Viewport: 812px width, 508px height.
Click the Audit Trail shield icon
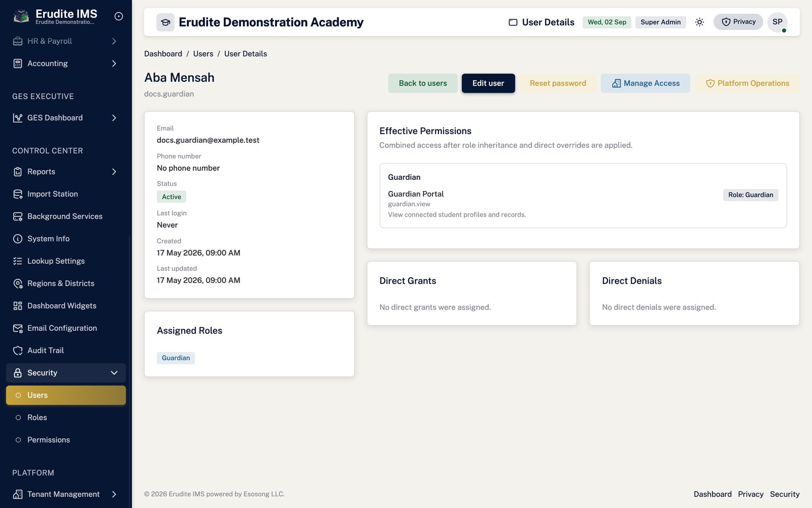[18, 351]
